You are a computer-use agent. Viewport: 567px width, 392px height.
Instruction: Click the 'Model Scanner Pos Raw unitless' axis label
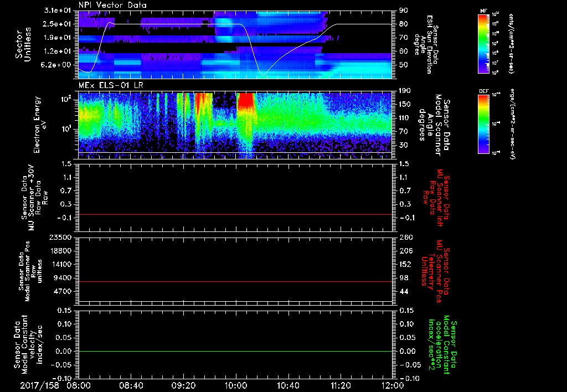30,271
